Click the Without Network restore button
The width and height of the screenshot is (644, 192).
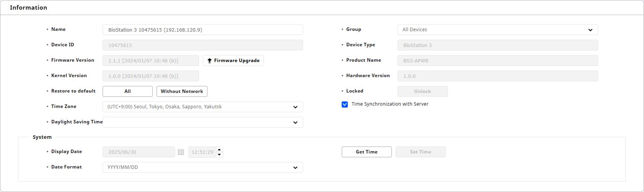click(x=182, y=91)
